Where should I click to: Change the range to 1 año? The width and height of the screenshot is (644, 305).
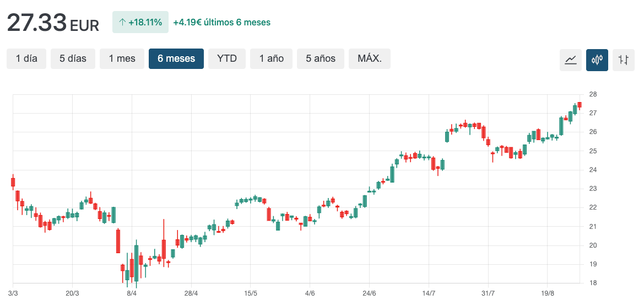[x=272, y=58]
